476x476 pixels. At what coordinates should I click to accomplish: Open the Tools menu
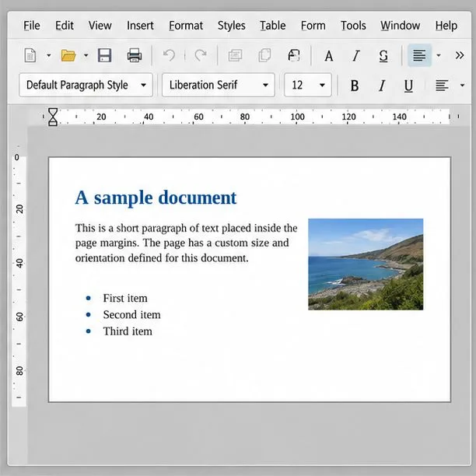pos(353,26)
